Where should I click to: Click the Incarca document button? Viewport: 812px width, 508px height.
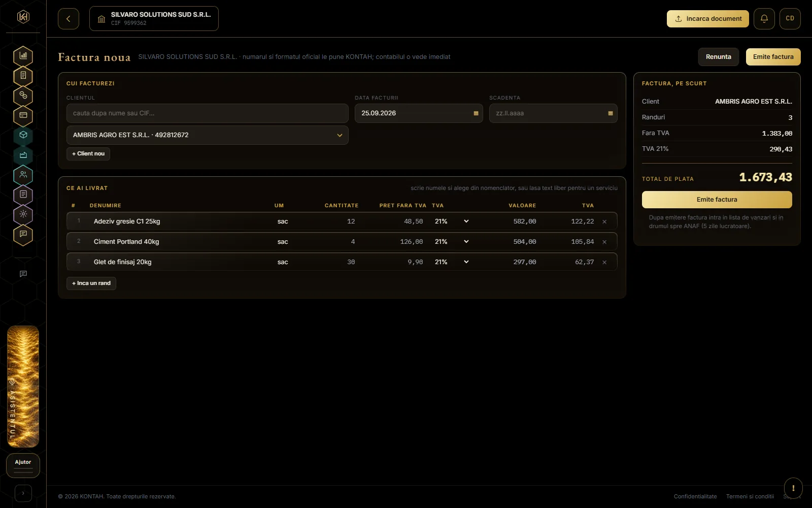click(x=707, y=19)
